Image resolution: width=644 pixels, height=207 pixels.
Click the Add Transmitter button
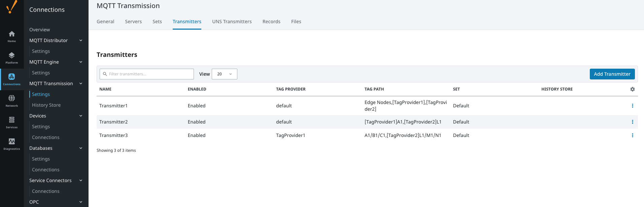(x=612, y=74)
